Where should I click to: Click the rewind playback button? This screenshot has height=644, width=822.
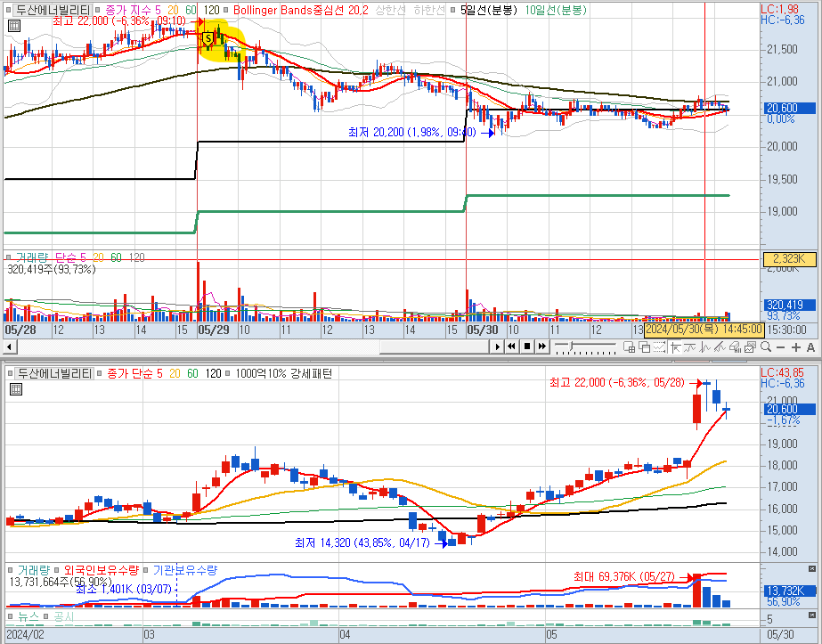[x=511, y=346]
